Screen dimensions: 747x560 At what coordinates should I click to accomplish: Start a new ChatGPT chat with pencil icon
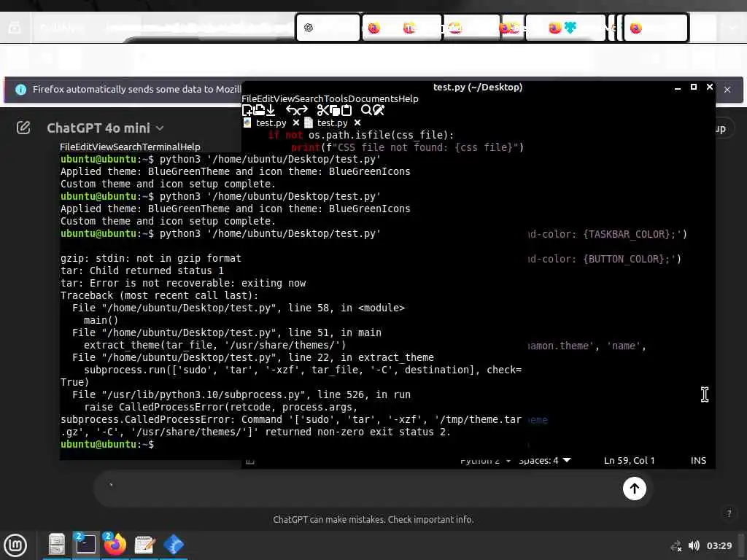tap(23, 128)
